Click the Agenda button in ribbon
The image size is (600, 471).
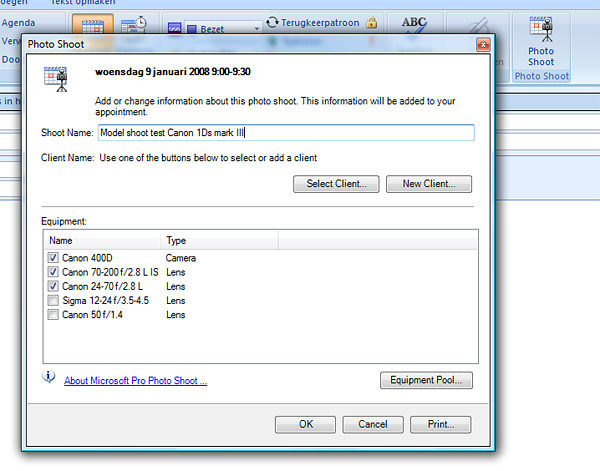[18, 23]
